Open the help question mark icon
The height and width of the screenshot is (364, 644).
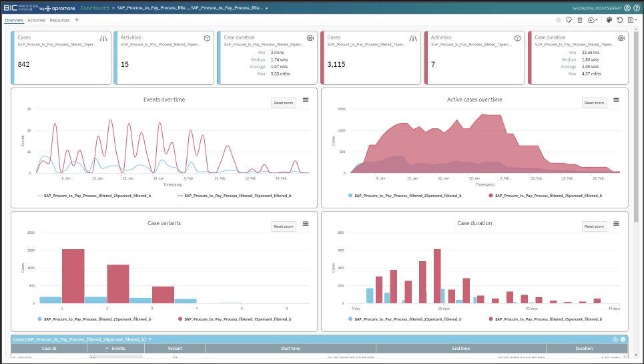[x=637, y=8]
